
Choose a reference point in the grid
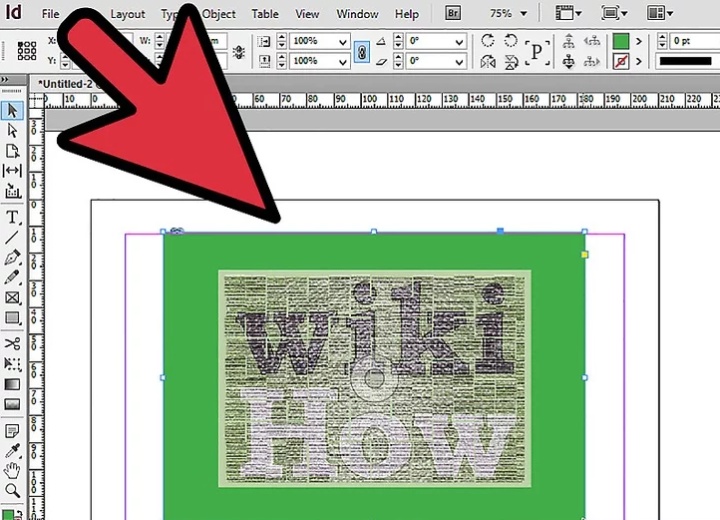27,51
